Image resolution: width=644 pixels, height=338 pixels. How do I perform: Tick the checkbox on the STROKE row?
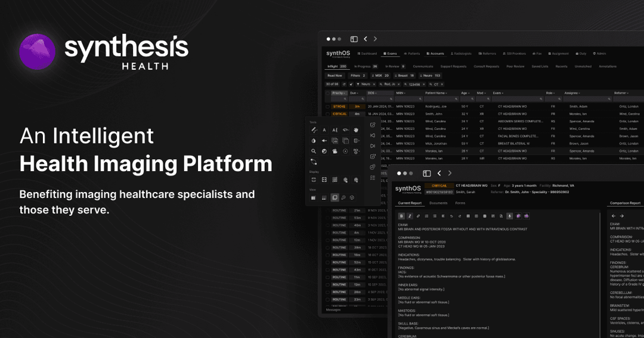pos(327,106)
